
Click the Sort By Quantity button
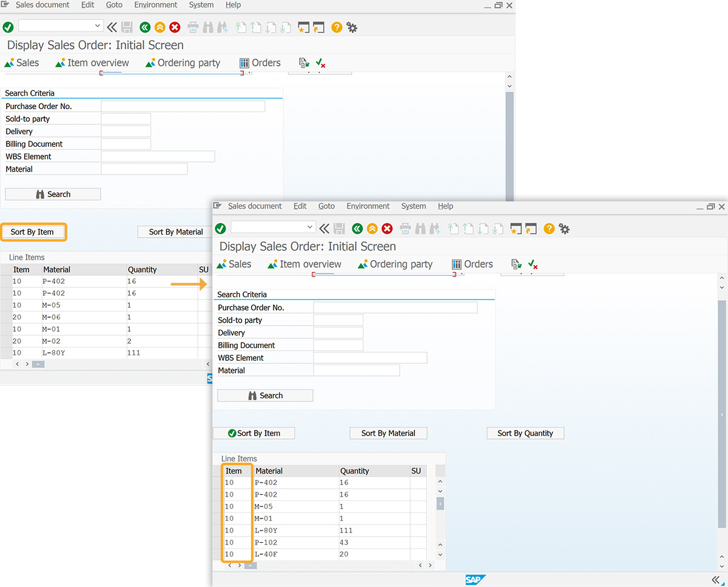525,433
